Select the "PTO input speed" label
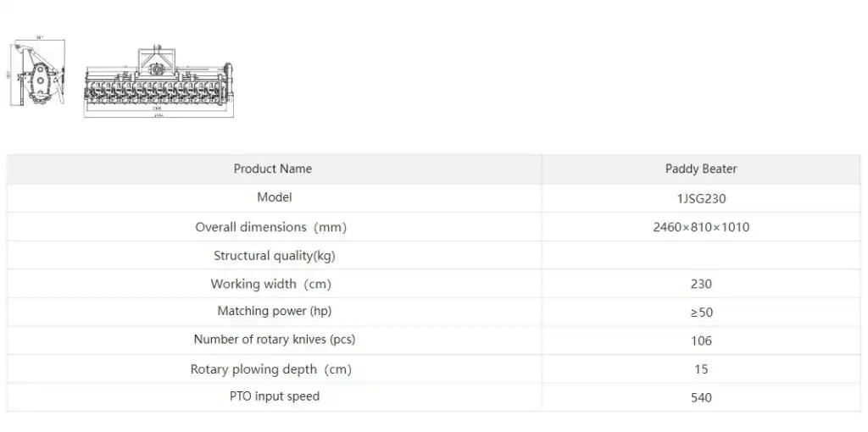The height and width of the screenshot is (432, 868). click(274, 396)
